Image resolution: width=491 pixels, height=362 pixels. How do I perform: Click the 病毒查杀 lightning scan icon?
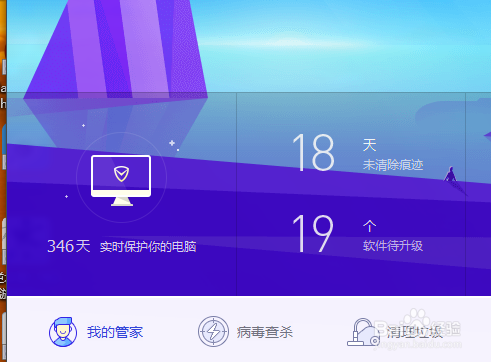[x=213, y=332]
